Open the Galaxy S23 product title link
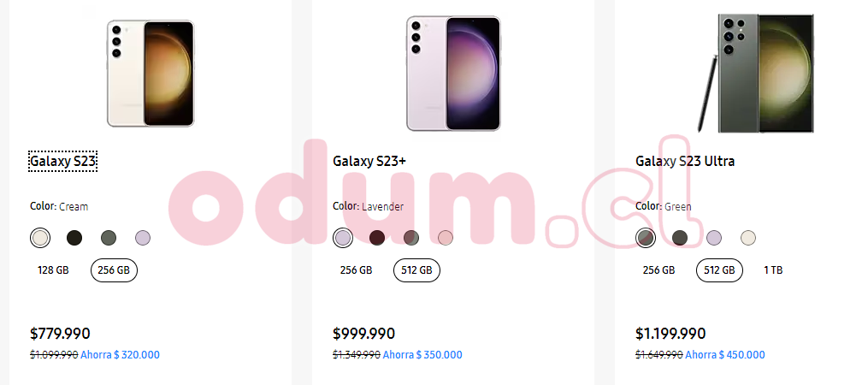This screenshot has width=868, height=385. (x=63, y=161)
